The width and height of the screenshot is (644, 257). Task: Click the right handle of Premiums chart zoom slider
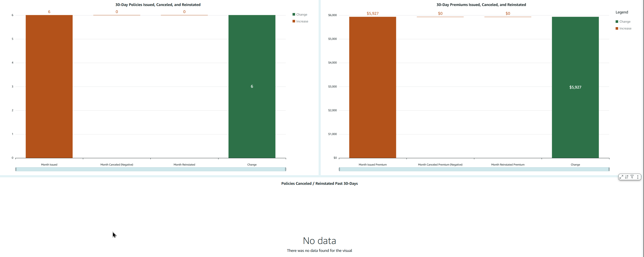(609, 169)
